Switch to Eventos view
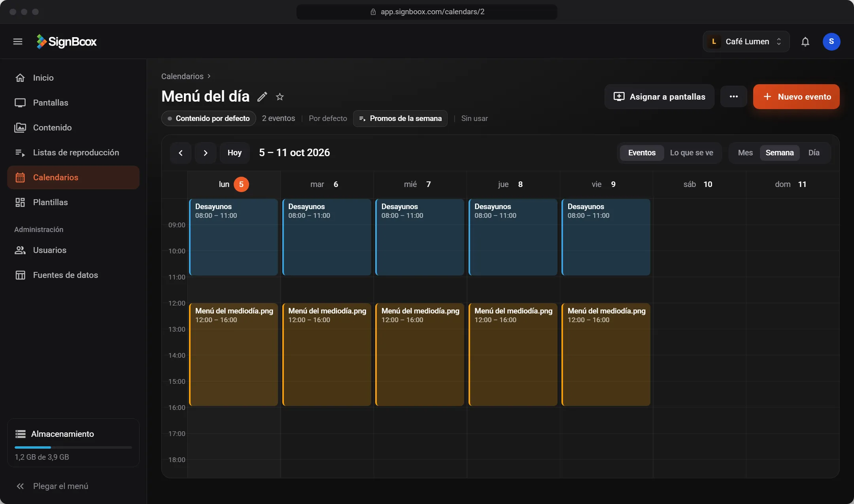Viewport: 854px width, 504px height. tap(642, 153)
